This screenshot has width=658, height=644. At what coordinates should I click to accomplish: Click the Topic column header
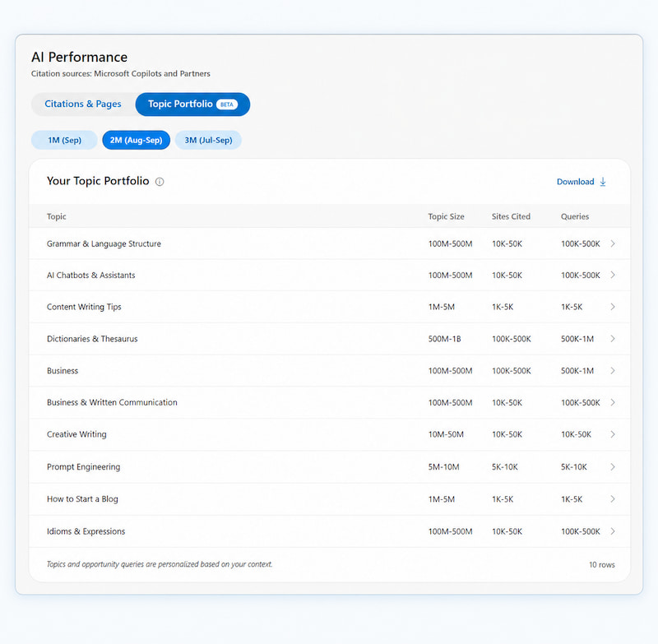pos(56,216)
